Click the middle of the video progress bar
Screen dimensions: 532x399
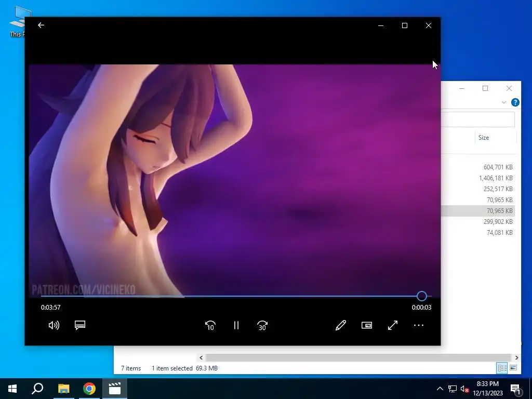[x=236, y=296]
